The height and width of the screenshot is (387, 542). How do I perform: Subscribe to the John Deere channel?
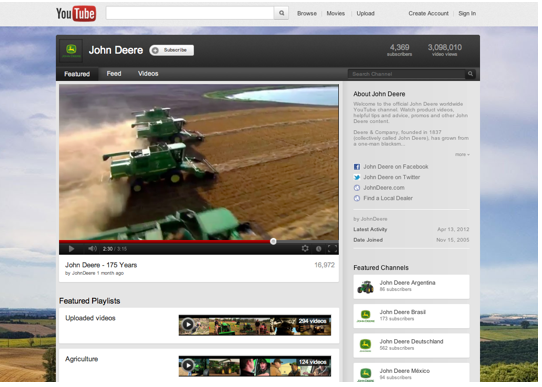[172, 50]
